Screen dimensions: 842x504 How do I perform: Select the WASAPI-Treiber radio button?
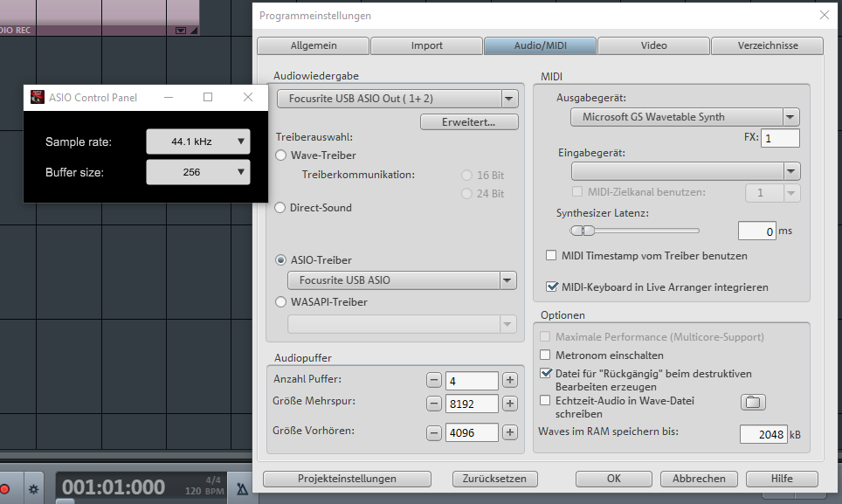coord(281,301)
